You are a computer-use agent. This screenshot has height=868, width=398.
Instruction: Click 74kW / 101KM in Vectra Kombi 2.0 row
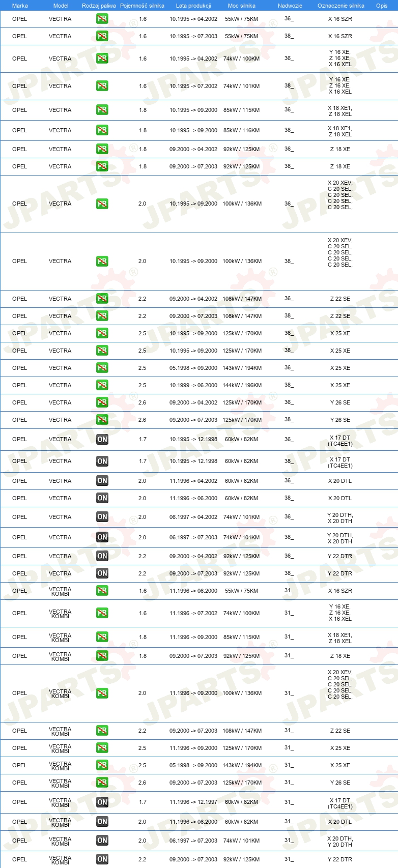[x=242, y=841]
